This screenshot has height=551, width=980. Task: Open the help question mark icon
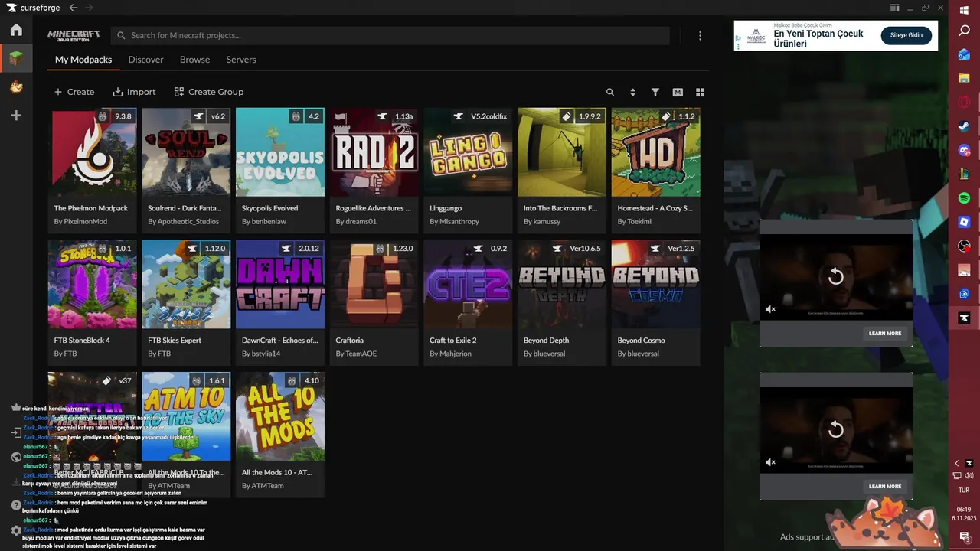16,505
